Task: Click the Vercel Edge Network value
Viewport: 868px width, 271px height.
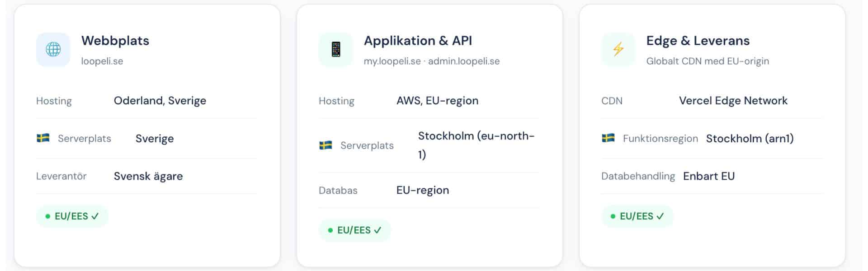Action: point(733,101)
